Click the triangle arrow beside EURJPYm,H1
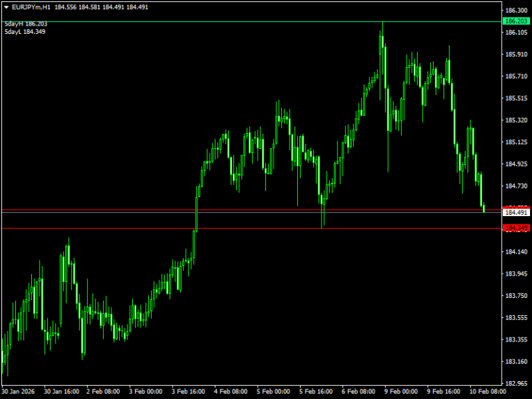 coord(6,7)
